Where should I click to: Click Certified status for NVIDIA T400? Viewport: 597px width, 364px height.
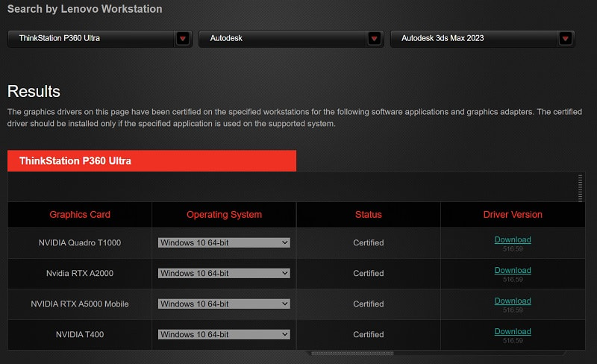[368, 334]
